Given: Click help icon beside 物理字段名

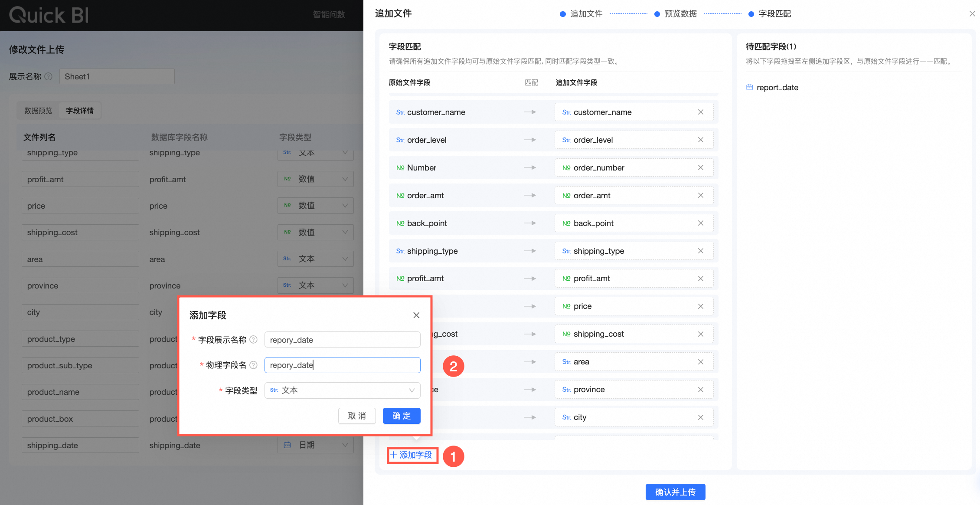Looking at the screenshot, I should coord(254,365).
